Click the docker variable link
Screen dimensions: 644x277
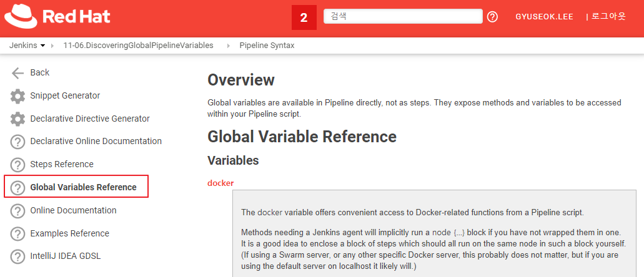pyautogui.click(x=220, y=183)
